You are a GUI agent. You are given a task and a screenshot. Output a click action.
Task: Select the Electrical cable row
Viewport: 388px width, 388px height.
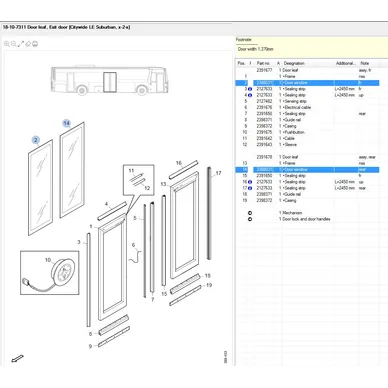307,108
